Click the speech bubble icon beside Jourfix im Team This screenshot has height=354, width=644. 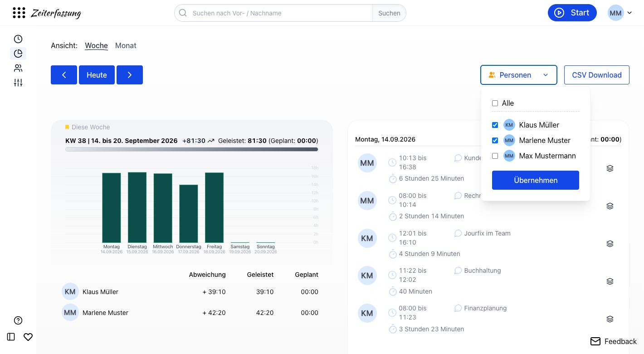458,233
